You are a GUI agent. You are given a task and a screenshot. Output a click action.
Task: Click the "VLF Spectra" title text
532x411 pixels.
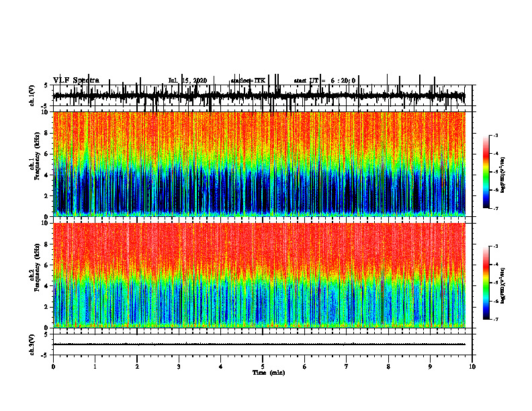[76, 81]
